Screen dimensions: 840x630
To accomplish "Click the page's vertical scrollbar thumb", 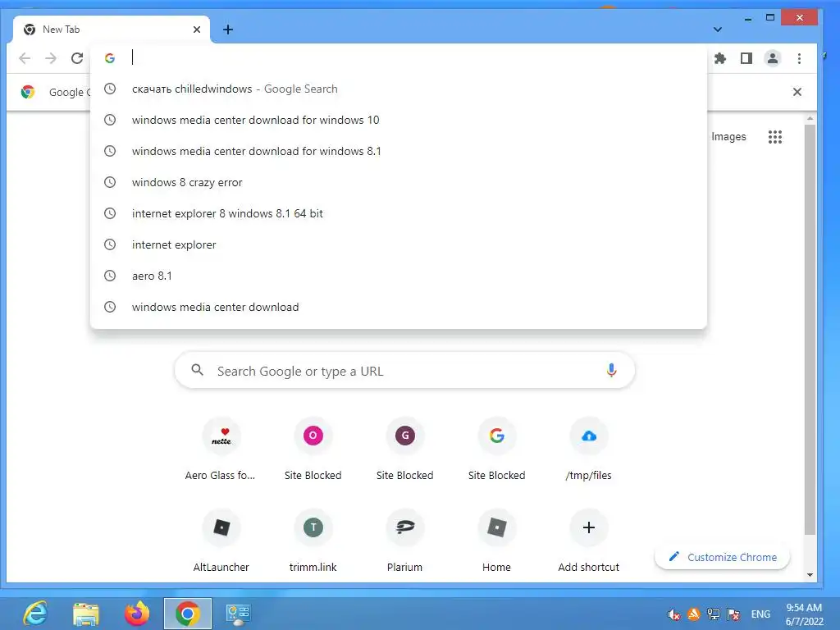I will point(810,330).
